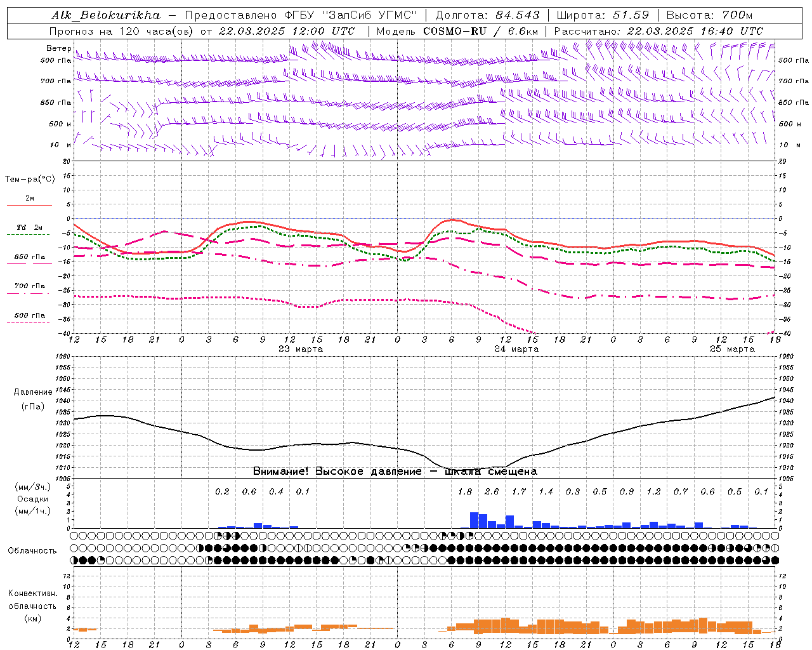Click the 1.7 precipitation total value
This screenshot has width=812, height=650.
pyautogui.click(x=519, y=492)
